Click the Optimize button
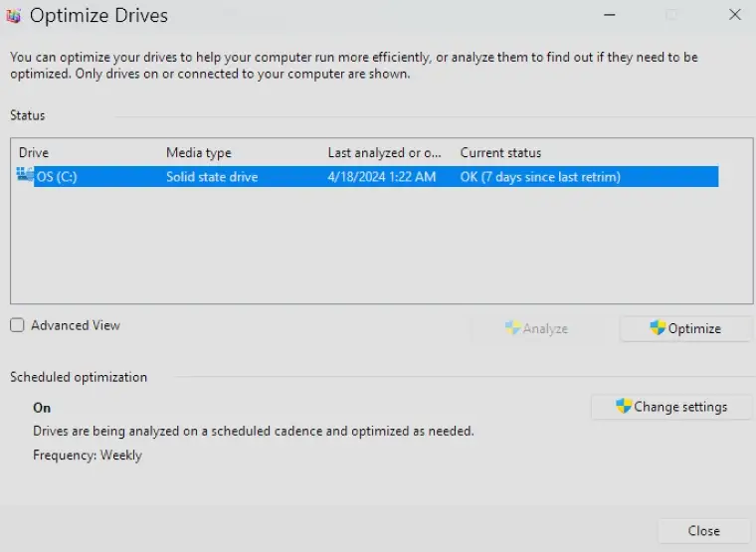Viewport: 756px width, 552px height. tap(685, 329)
